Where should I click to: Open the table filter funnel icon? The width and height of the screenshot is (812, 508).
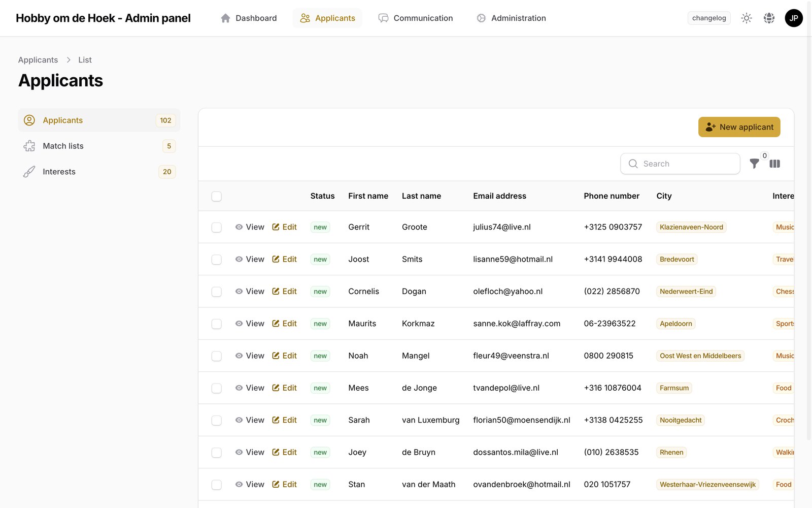(755, 164)
